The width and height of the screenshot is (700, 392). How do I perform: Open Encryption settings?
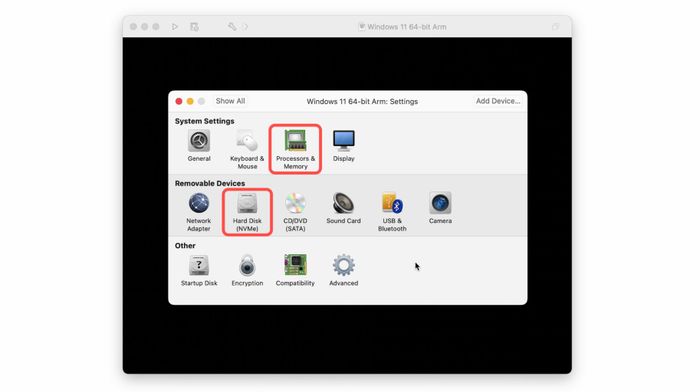pos(247,271)
